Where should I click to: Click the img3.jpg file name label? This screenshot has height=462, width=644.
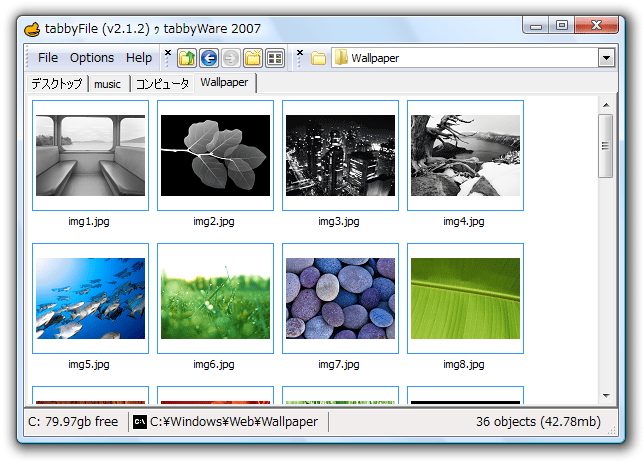click(x=338, y=222)
